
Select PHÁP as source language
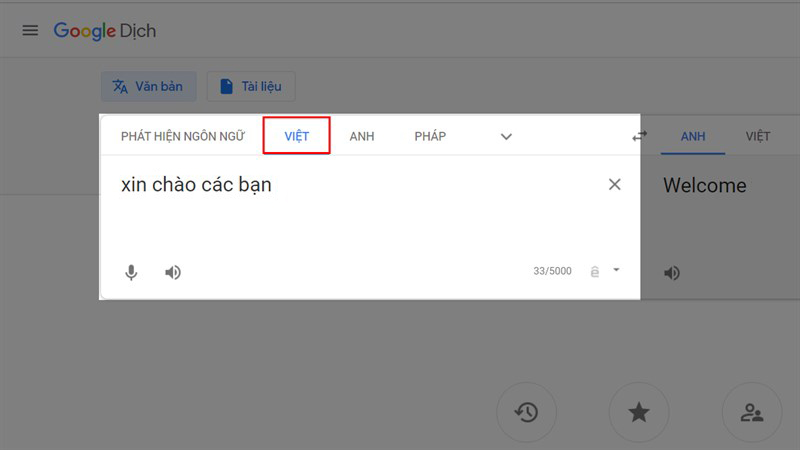[430, 136]
